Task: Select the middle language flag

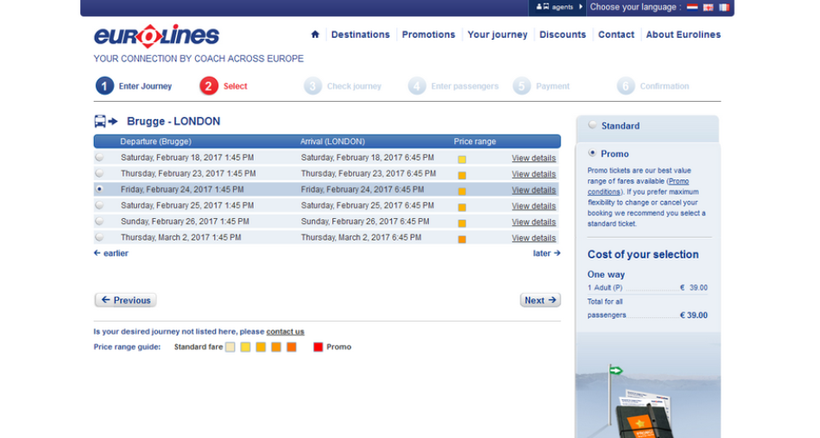Action: tap(708, 7)
